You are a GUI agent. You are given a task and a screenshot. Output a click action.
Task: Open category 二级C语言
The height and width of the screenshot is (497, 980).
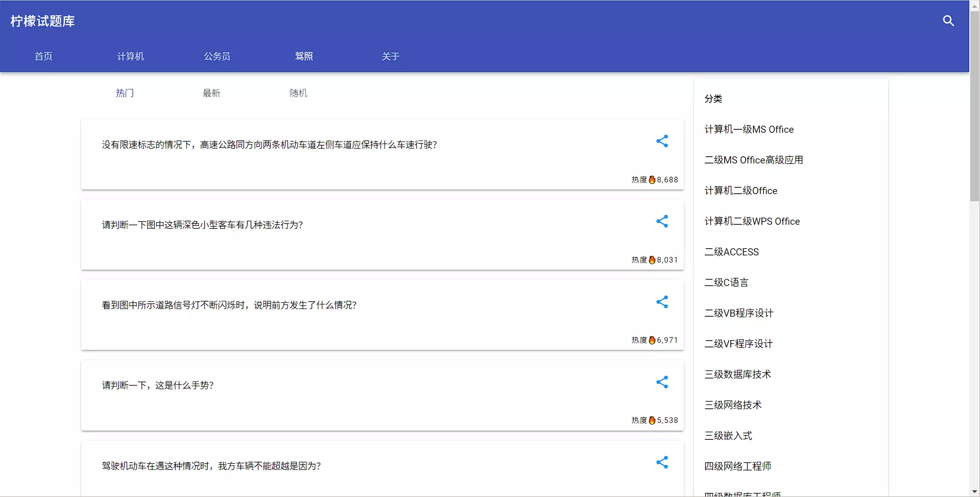(726, 282)
